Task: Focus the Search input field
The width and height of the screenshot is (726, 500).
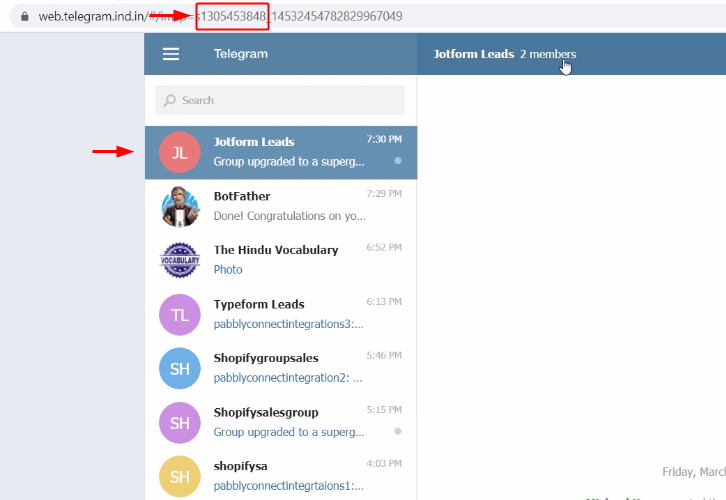Action: coord(280,100)
